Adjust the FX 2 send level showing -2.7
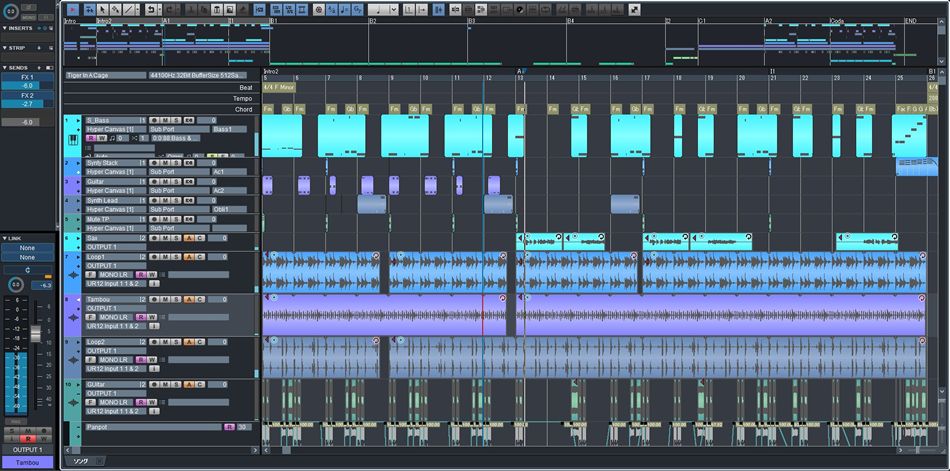 click(x=27, y=104)
